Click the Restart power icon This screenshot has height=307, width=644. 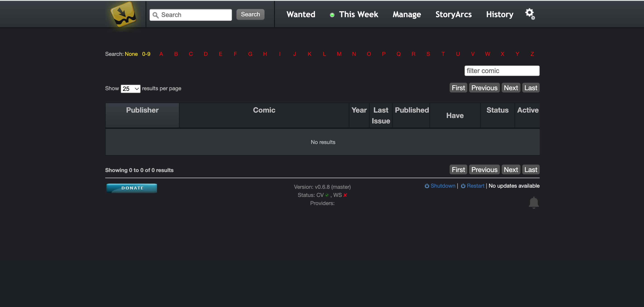tap(463, 186)
